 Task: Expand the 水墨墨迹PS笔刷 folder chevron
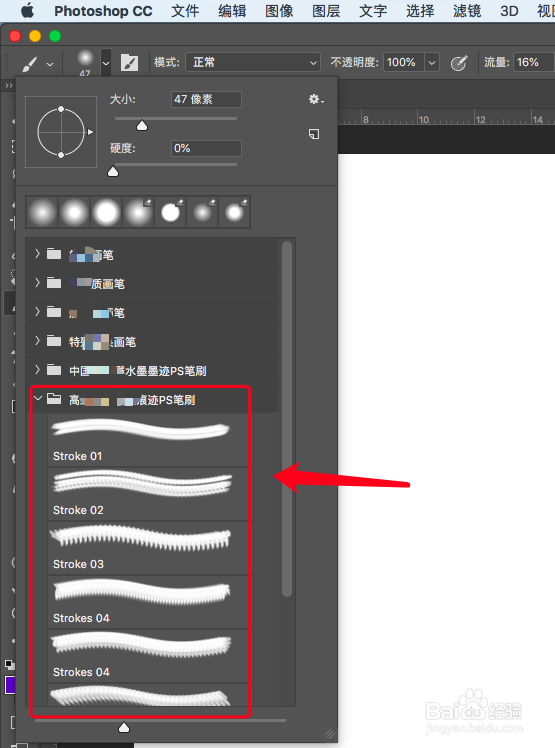coord(37,370)
